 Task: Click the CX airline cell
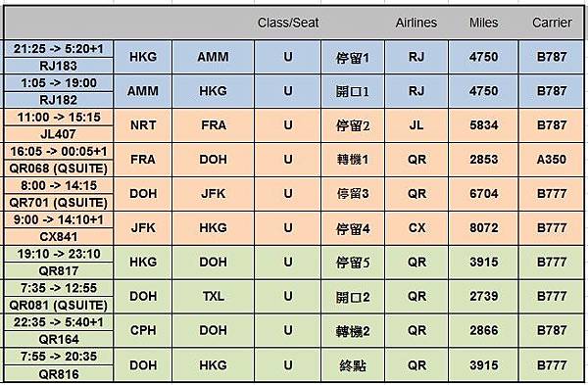[416, 228]
